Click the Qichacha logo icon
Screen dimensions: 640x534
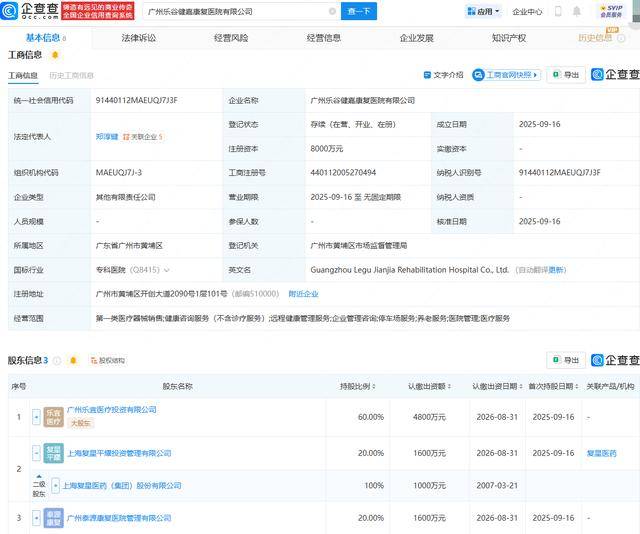tap(9, 11)
